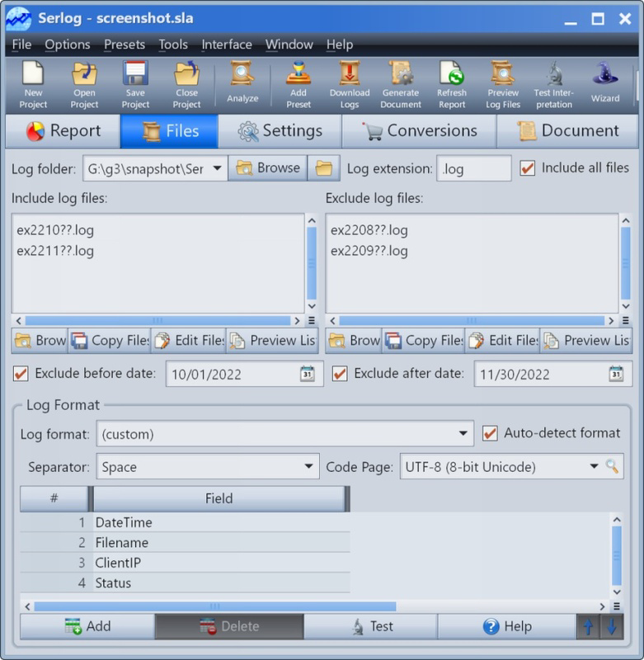Open calendar for Exclude before date
The image size is (644, 660).
pyautogui.click(x=308, y=374)
